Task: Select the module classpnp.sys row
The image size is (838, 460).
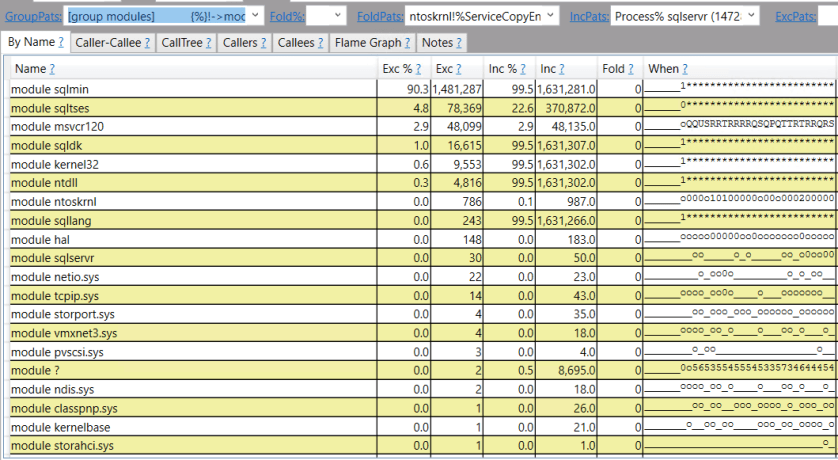Action: coord(422,408)
